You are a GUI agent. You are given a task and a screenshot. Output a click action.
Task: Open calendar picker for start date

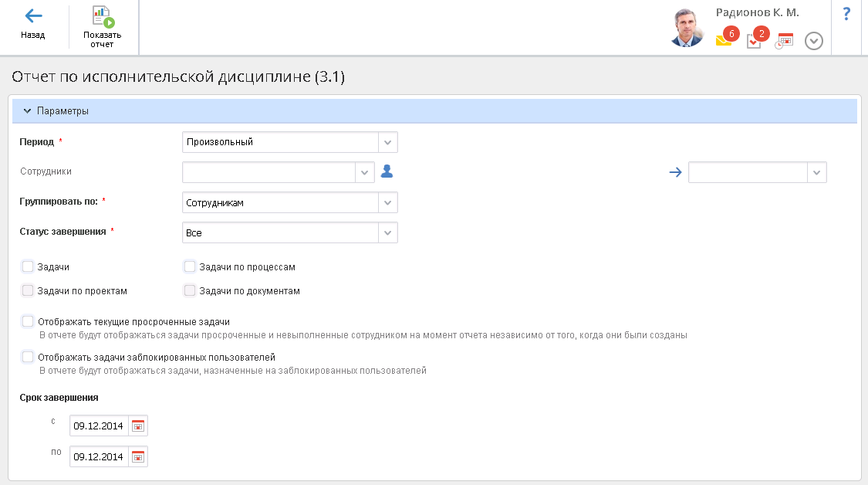(138, 426)
